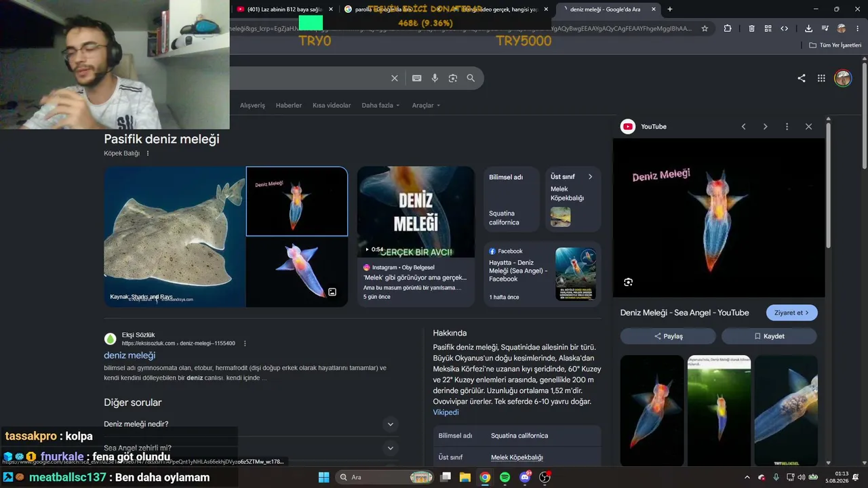
Task: Open the 'Deniz Meleği - Sea Angel - YouTube' title
Action: (x=684, y=312)
